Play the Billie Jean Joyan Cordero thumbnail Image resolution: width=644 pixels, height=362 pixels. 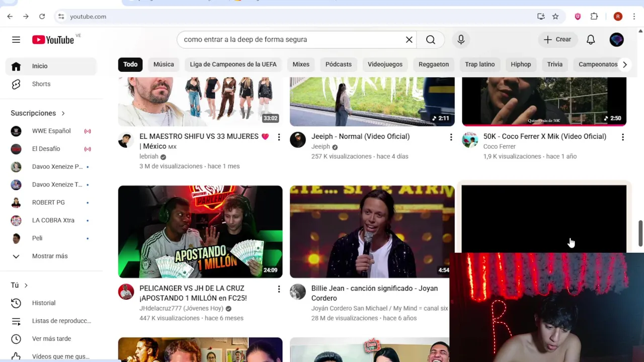click(x=372, y=232)
